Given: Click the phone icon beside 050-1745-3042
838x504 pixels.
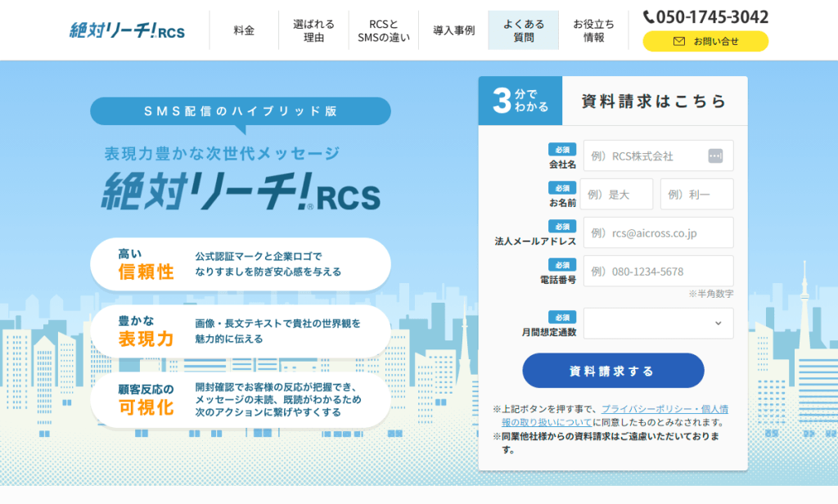Looking at the screenshot, I should pos(649,16).
